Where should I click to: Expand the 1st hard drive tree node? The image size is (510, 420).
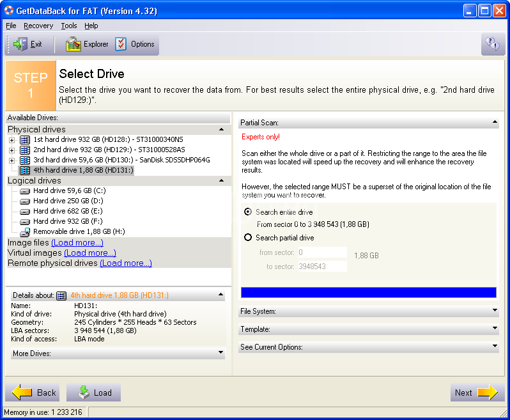[12, 140]
